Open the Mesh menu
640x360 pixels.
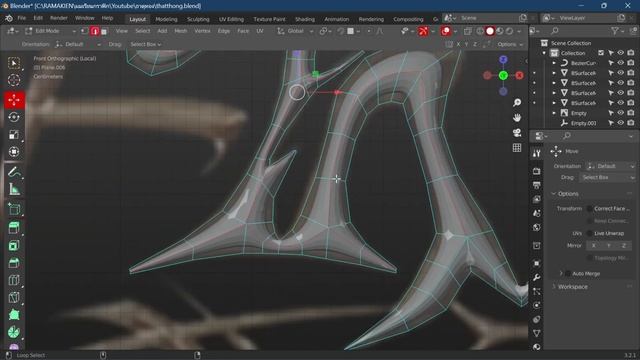click(x=181, y=31)
